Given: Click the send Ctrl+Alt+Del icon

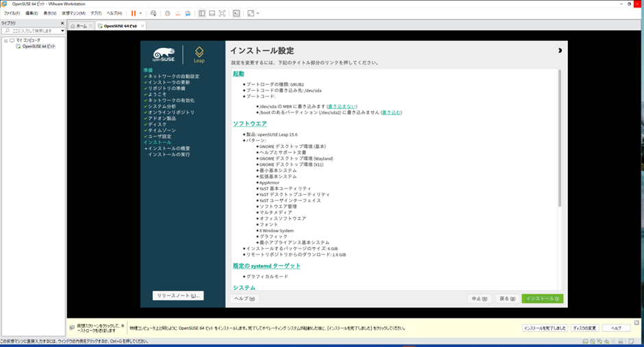Looking at the screenshot, I should pyautogui.click(x=153, y=13).
